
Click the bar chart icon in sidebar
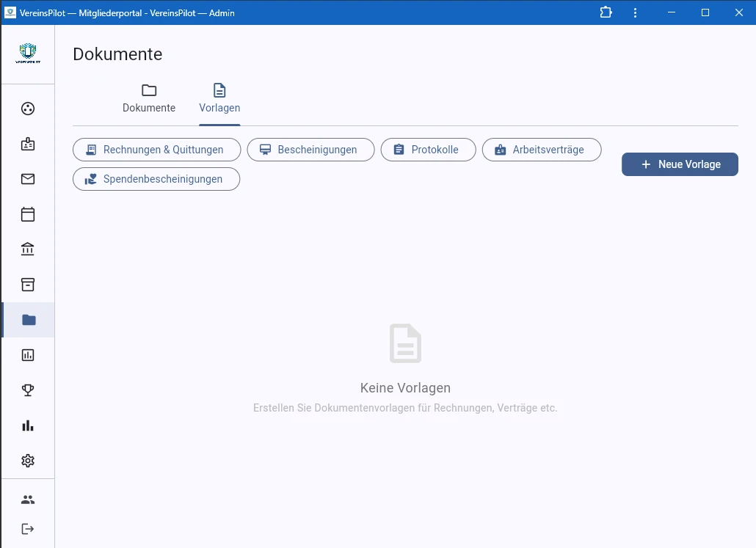[x=28, y=425]
